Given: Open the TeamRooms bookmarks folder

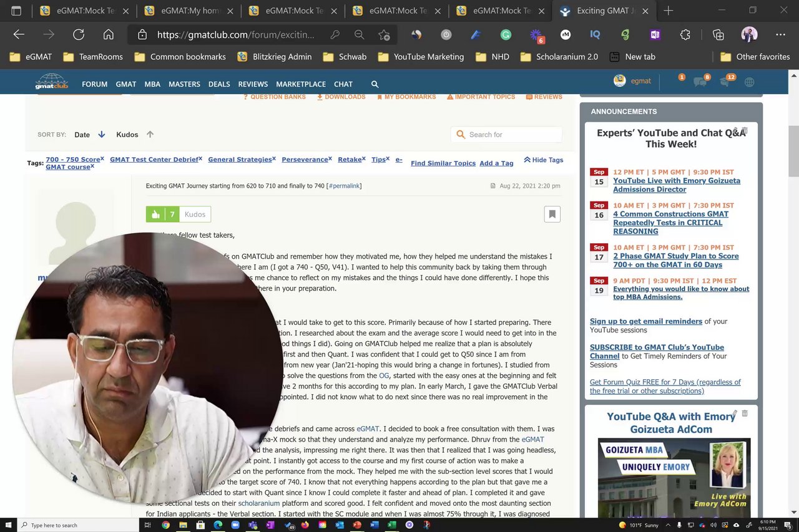Looking at the screenshot, I should coord(93,57).
